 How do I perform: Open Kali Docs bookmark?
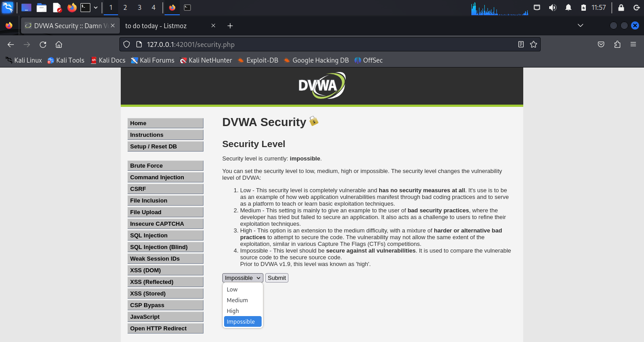click(x=108, y=60)
